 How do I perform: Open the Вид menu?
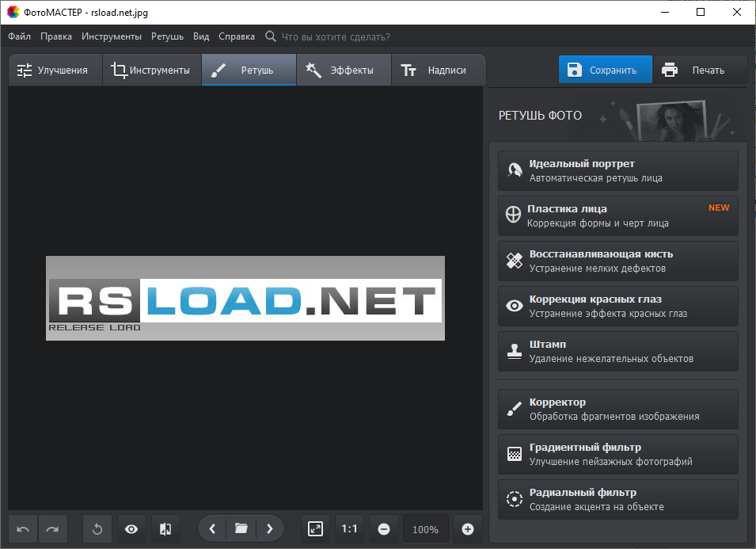click(x=201, y=36)
